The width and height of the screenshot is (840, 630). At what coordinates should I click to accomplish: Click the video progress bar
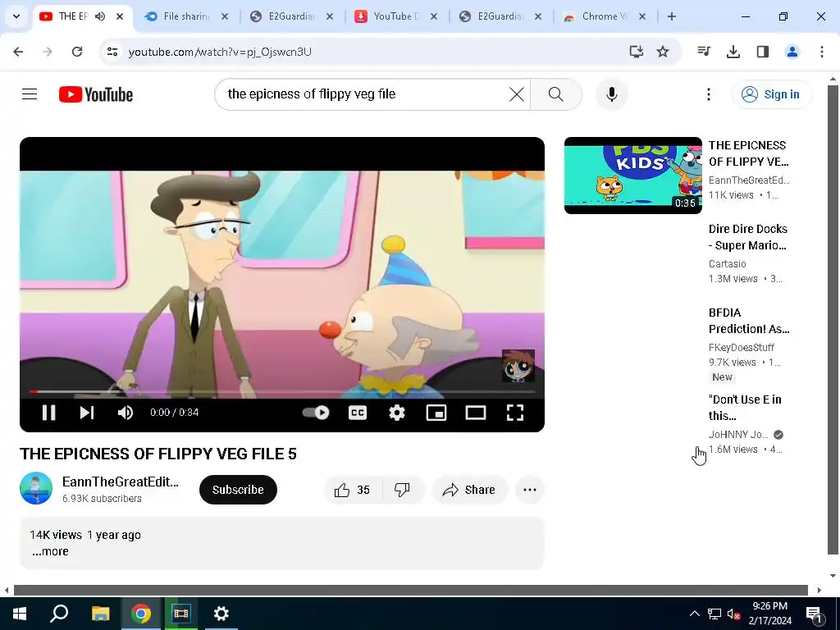[x=282, y=391]
